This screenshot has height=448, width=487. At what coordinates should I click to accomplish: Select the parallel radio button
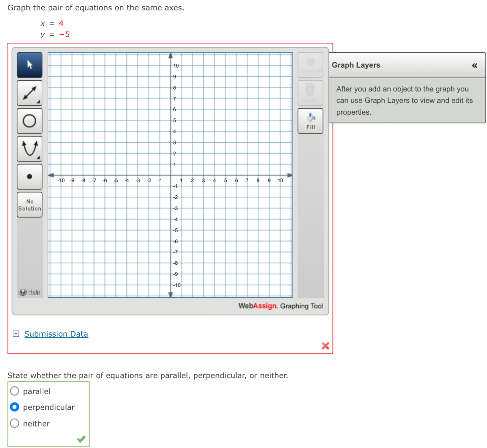coord(14,391)
